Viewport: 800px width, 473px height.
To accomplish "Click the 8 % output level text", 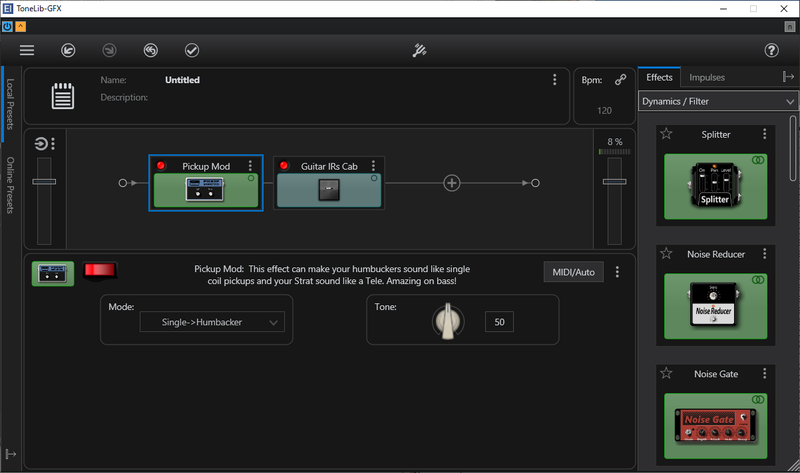I will coord(615,141).
